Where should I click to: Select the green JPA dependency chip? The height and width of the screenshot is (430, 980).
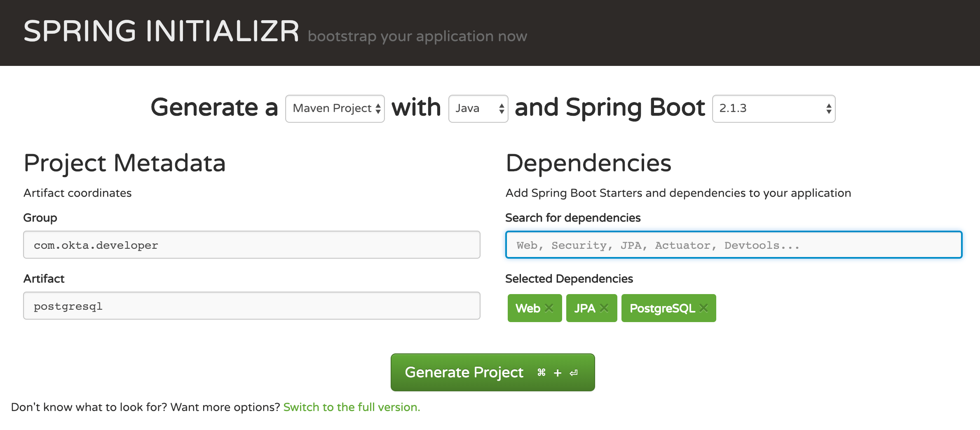point(586,308)
